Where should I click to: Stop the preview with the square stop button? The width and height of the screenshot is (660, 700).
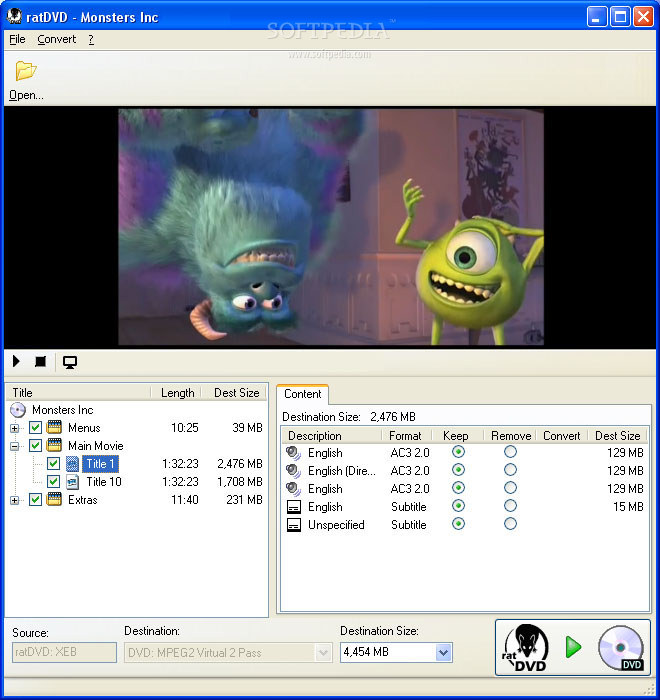point(40,361)
